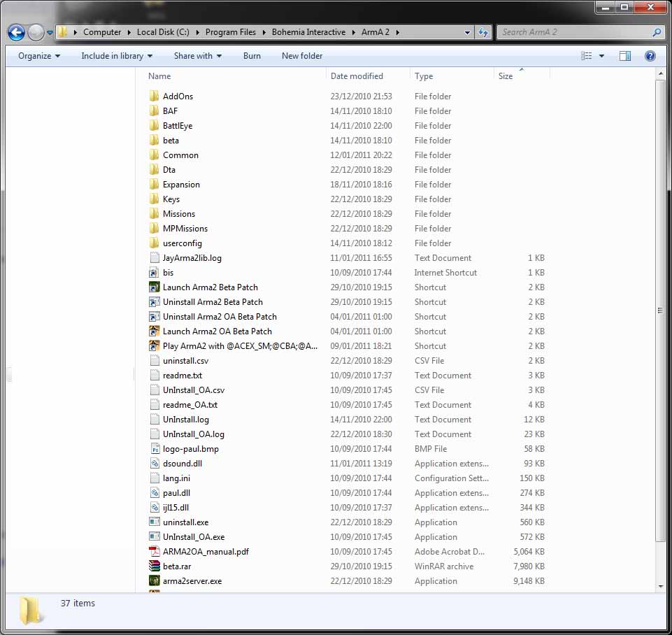The height and width of the screenshot is (635, 672).
Task: Sort files by Name column header
Action: (159, 76)
